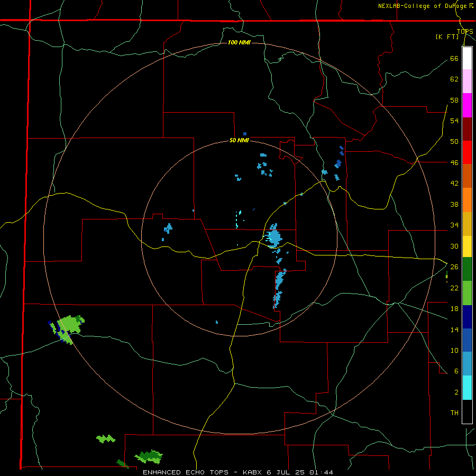This screenshot has width=476, height=476.
Task: Click the 10 legend value
Action: tap(454, 351)
